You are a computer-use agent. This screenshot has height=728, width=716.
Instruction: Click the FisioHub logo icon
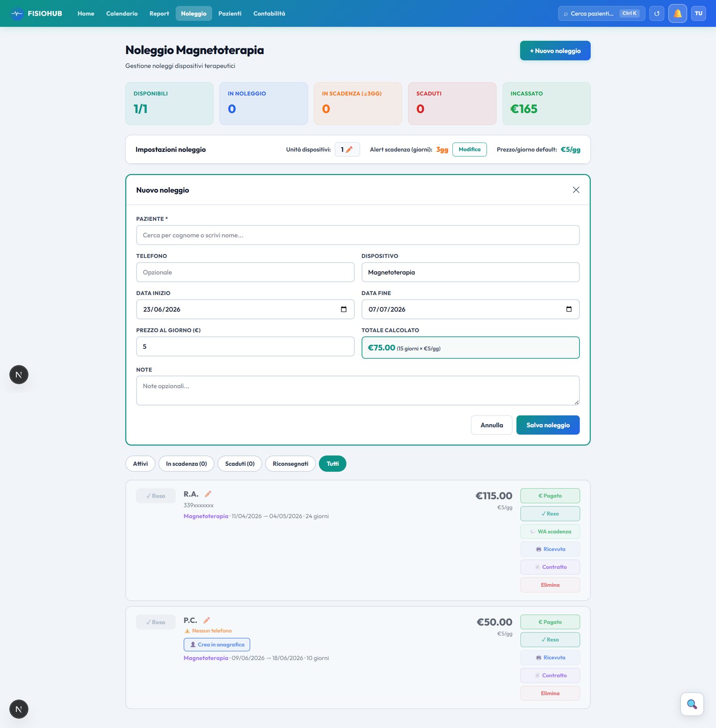click(x=17, y=13)
